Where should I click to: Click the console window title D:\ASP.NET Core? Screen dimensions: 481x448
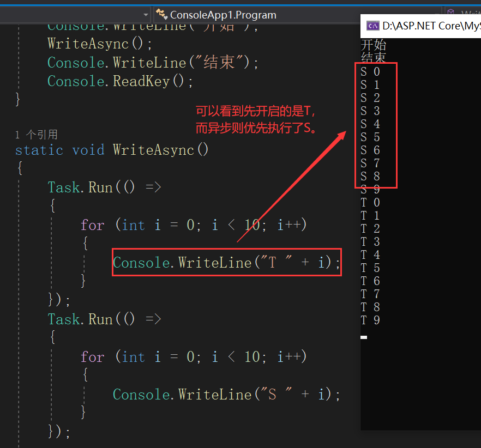tap(431, 26)
